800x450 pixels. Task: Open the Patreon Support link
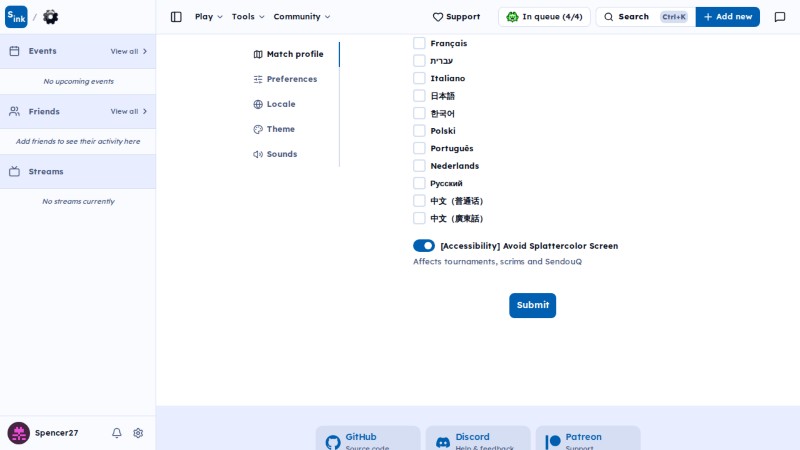click(x=588, y=439)
